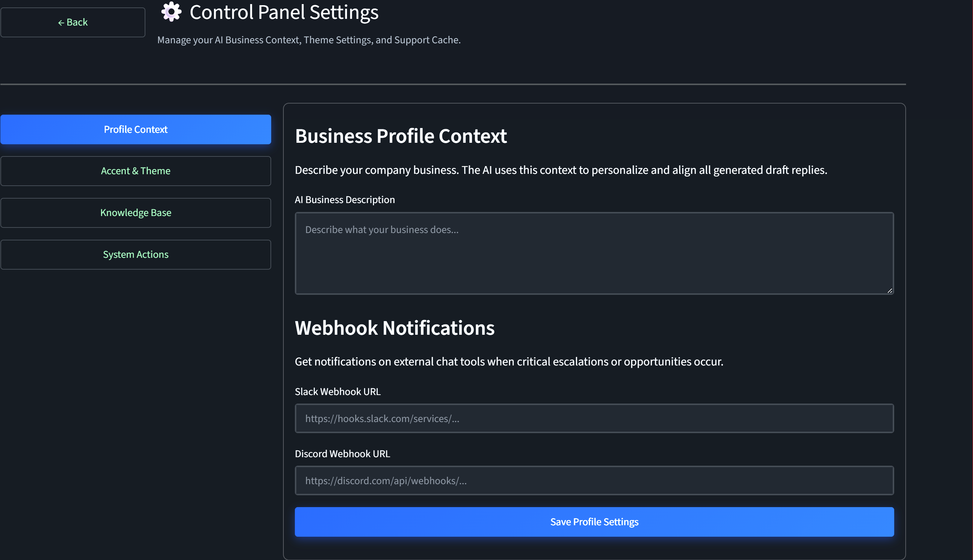
Task: Click the 'Manage your AI Business Context' subtitle
Action: click(x=309, y=40)
